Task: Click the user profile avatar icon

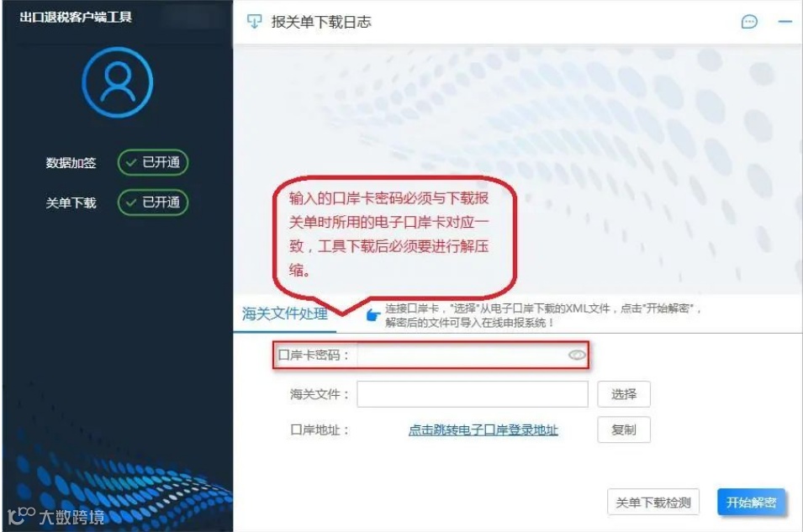Action: coord(117,82)
